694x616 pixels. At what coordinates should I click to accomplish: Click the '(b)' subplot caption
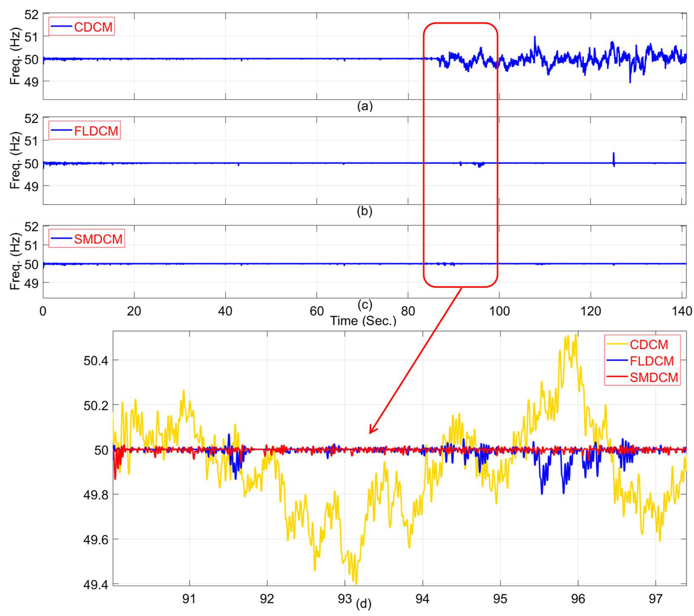[x=365, y=211]
